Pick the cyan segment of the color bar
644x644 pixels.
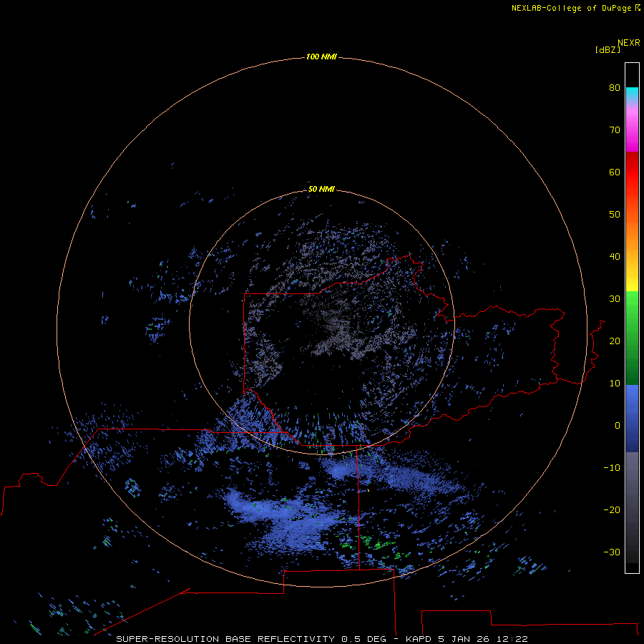click(632, 93)
